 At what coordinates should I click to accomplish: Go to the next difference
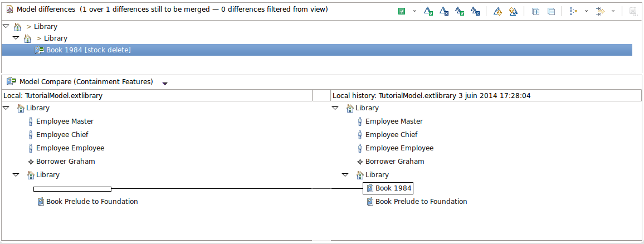498,11
